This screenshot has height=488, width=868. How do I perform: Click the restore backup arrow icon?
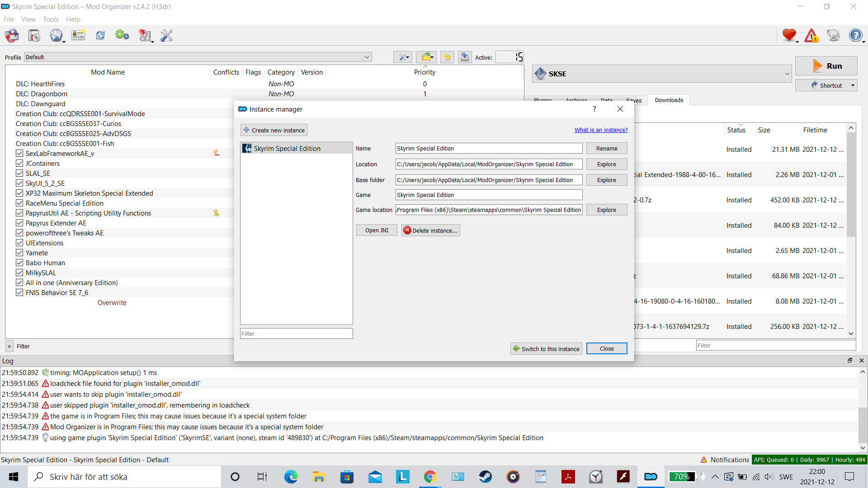447,57
